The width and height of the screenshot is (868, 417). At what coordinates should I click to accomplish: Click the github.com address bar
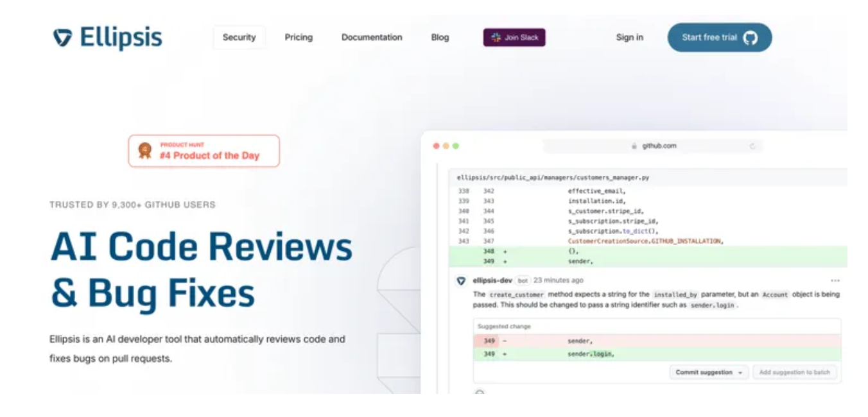pyautogui.click(x=653, y=146)
